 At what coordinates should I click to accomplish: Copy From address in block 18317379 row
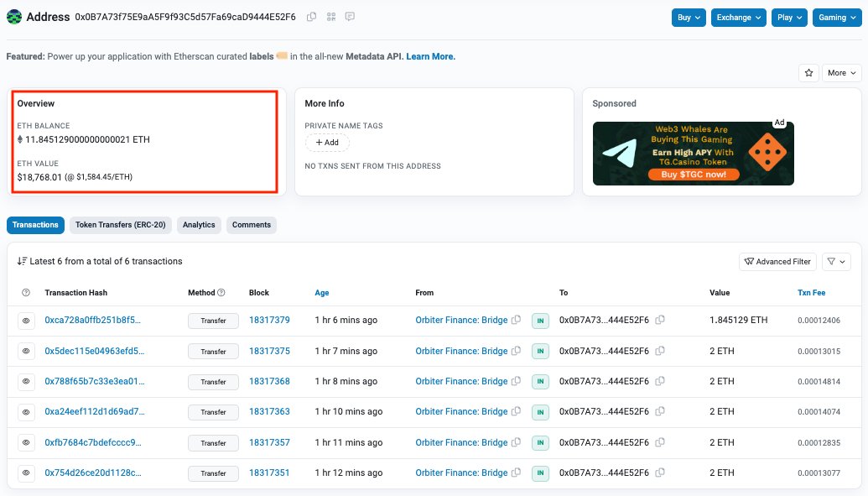516,320
